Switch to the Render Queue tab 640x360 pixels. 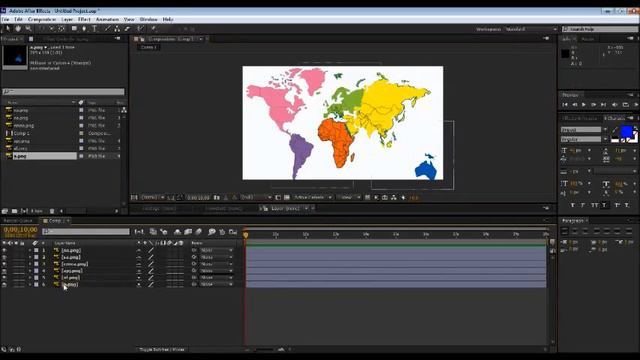click(x=18, y=221)
